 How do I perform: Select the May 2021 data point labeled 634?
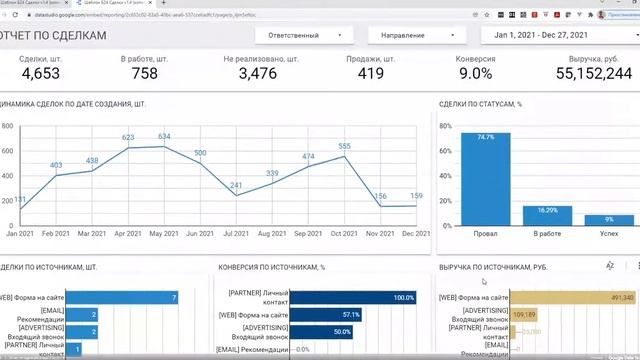tap(164, 146)
